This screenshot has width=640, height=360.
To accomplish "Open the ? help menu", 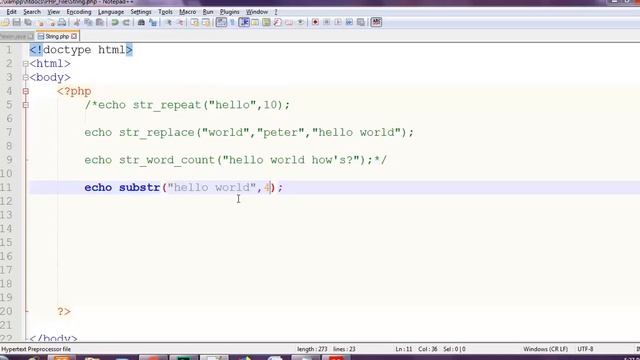I will click(x=276, y=12).
